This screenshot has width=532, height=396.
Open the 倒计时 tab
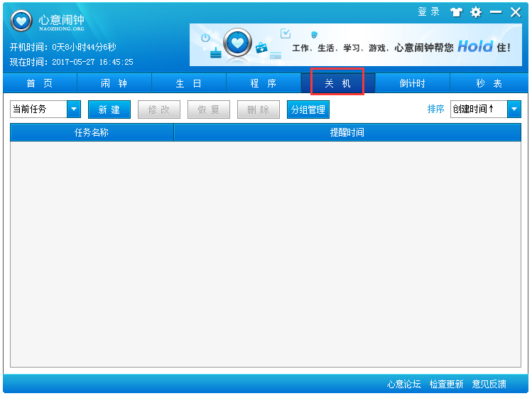point(412,83)
